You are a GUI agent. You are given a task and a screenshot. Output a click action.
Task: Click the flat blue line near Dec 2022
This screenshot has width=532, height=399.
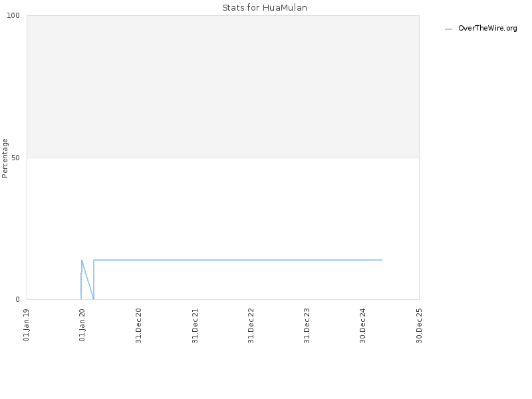251,260
